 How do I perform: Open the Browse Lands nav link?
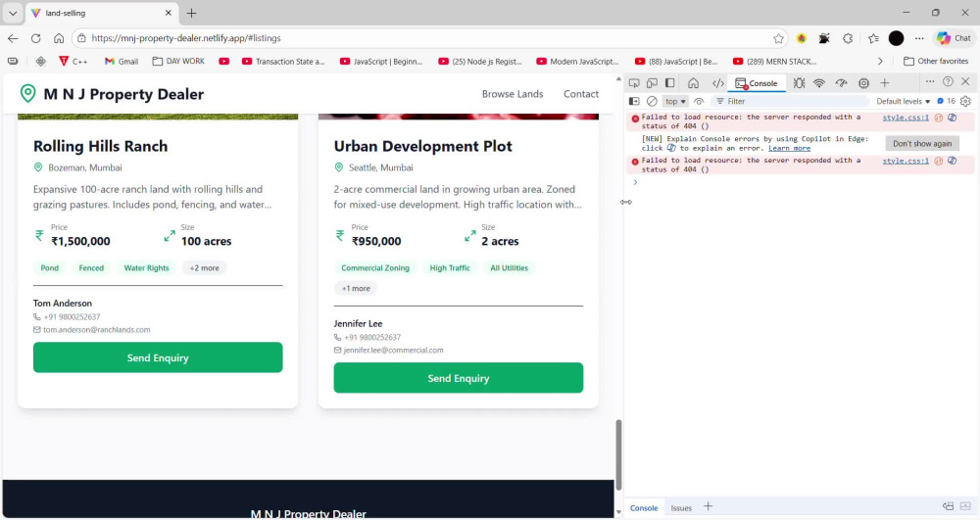coord(513,94)
